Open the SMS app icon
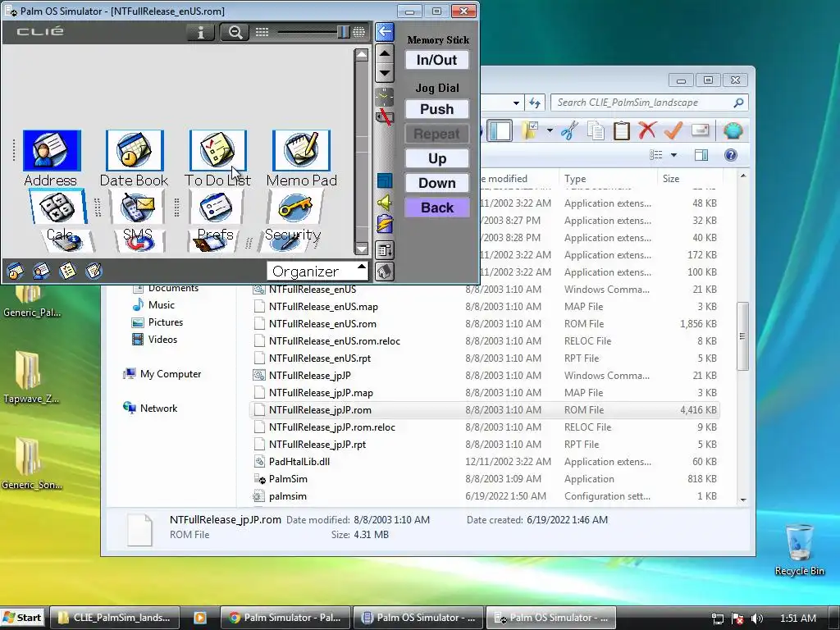The width and height of the screenshot is (840, 630). pos(138,207)
